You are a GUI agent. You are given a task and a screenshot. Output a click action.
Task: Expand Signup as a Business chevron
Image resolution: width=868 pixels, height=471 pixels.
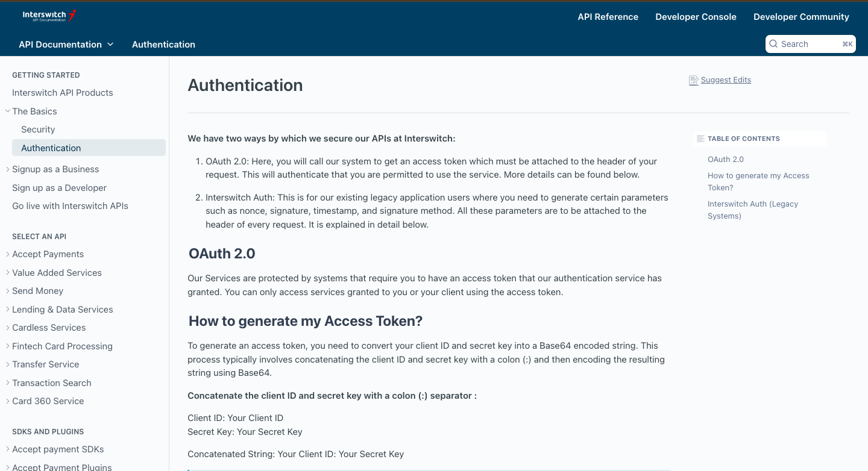[7, 169]
